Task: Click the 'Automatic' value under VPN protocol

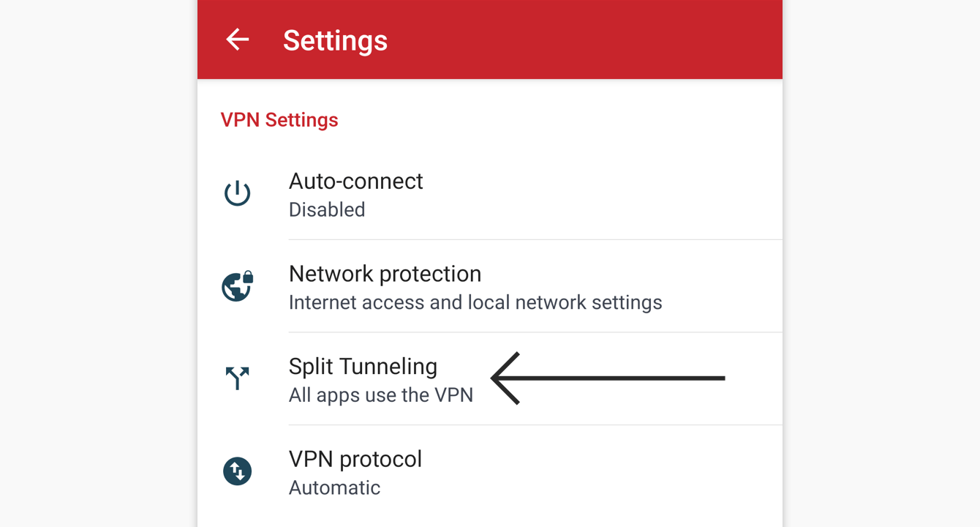Action: point(334,487)
